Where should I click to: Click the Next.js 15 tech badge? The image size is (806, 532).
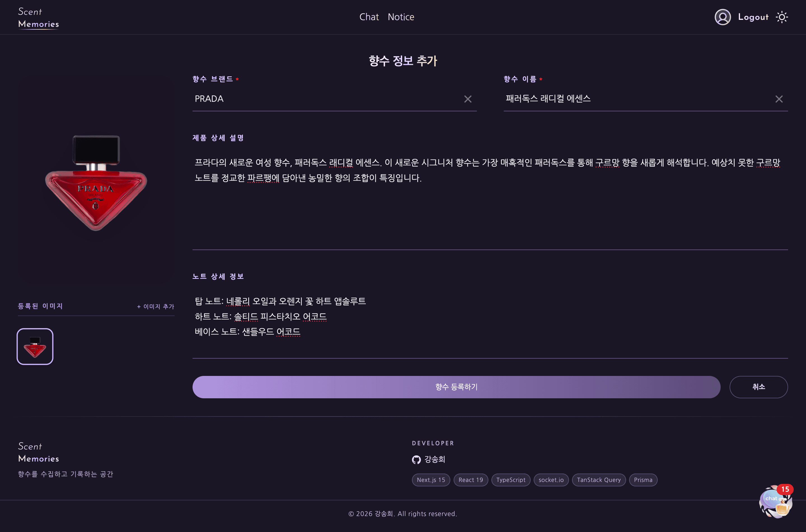pyautogui.click(x=431, y=480)
